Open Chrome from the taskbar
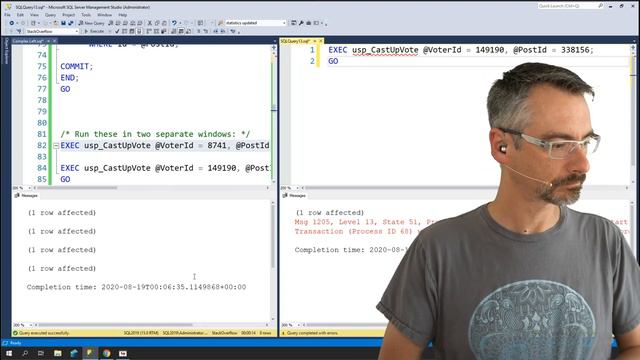Image resolution: width=640 pixels, height=360 pixels. tap(107, 353)
